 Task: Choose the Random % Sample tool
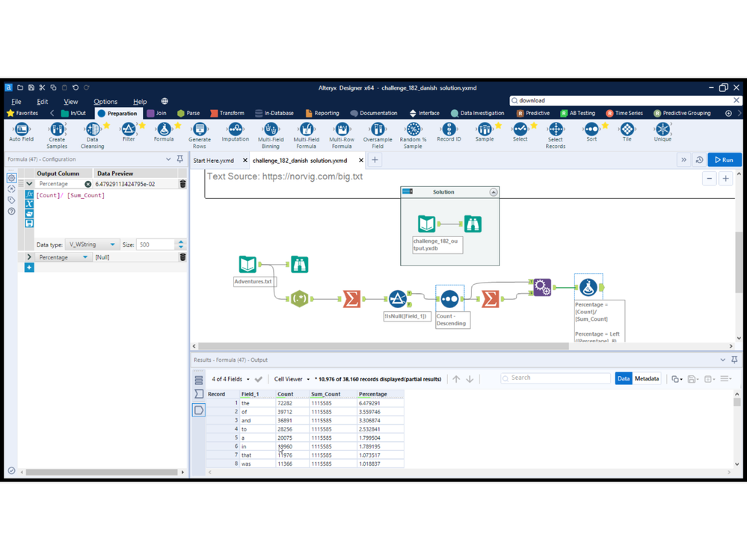point(413,136)
